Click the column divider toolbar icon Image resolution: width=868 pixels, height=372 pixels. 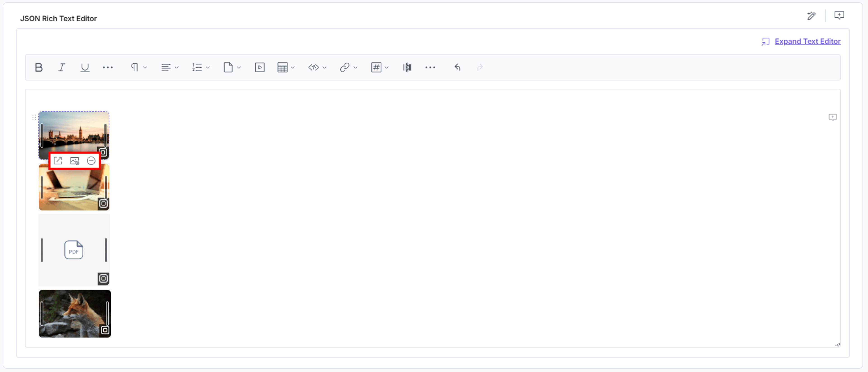(x=407, y=67)
